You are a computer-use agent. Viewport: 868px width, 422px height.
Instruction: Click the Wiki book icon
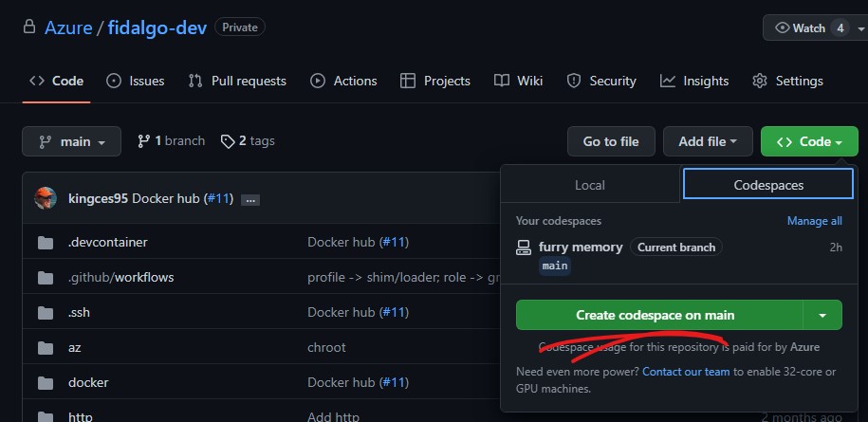pos(502,81)
